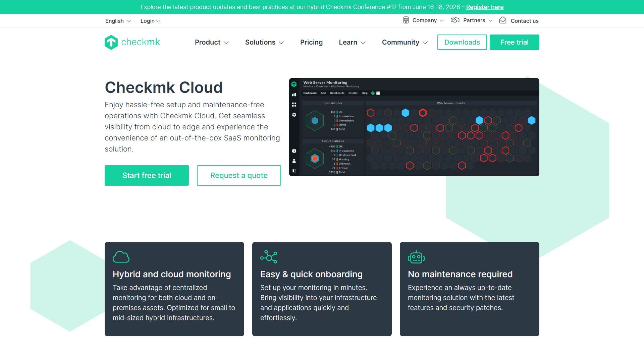Click the cloud icon in Hybrid monitoring card
The height and width of the screenshot is (362, 644).
coord(121,257)
